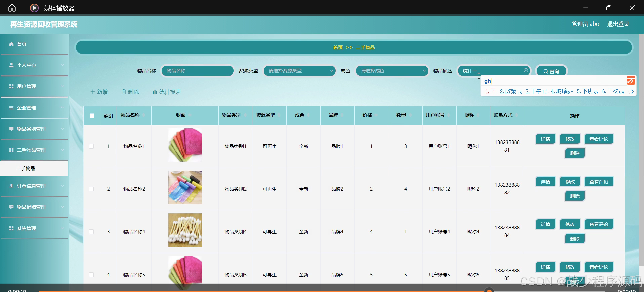Click the sort arrows on 昵称 column
The width and height of the screenshot is (644, 292).
tap(478, 115)
